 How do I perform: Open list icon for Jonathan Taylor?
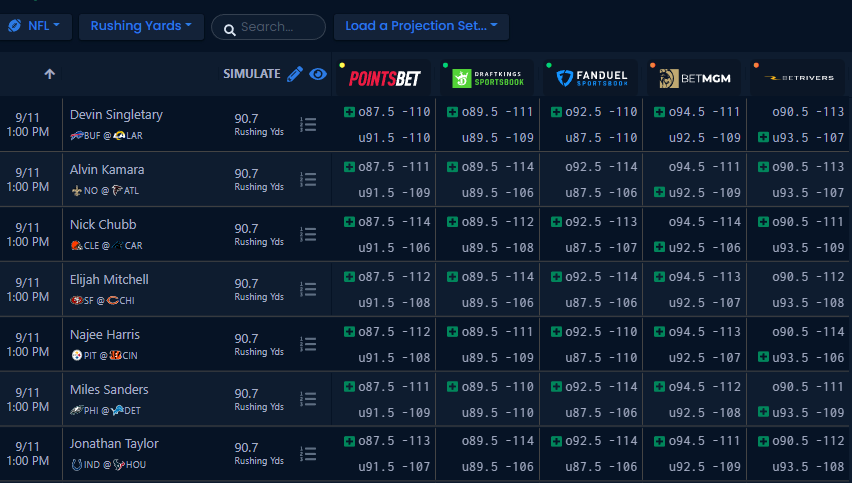308,454
